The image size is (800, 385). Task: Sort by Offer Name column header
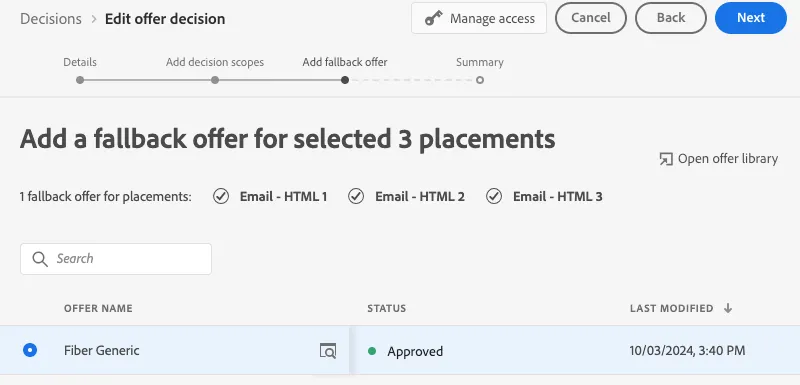pos(98,309)
